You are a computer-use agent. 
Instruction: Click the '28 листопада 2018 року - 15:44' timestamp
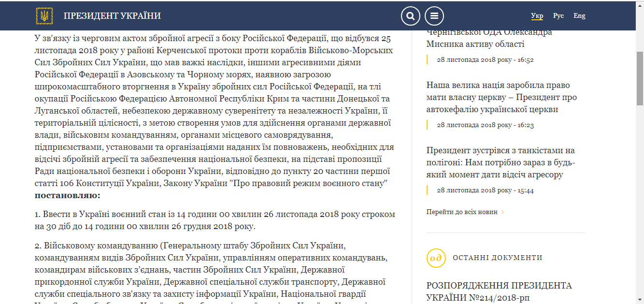pos(485,190)
